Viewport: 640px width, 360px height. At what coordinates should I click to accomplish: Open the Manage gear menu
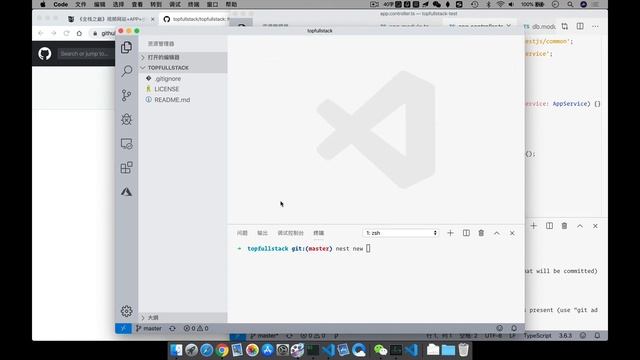[x=127, y=311]
